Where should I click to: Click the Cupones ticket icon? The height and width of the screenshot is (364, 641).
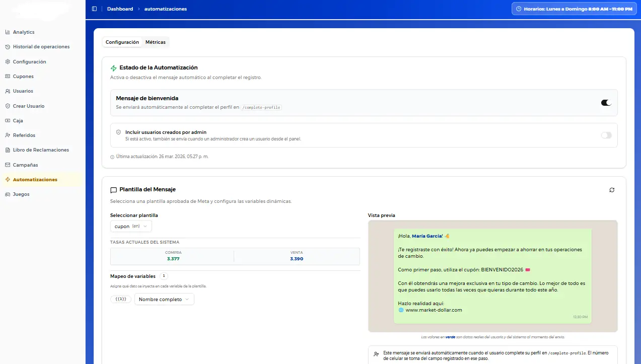[8, 77]
